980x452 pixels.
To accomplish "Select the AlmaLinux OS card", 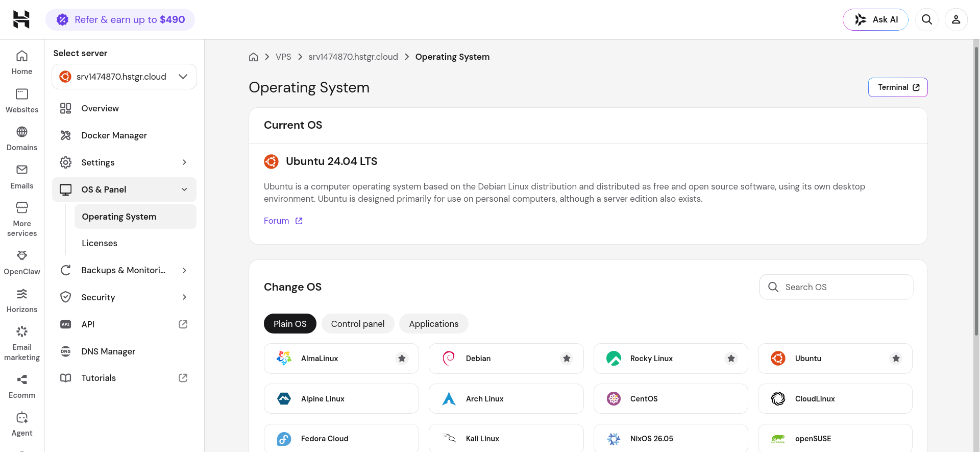I will (341, 359).
